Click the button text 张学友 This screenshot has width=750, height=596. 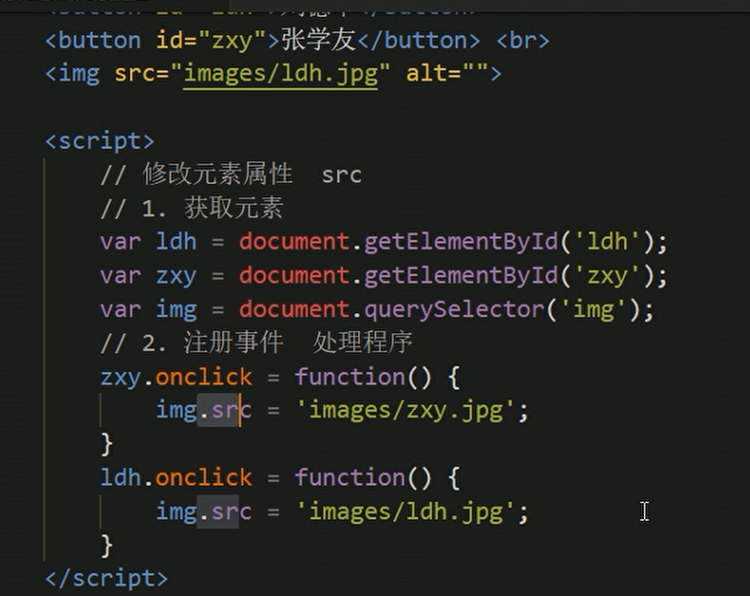(319, 40)
